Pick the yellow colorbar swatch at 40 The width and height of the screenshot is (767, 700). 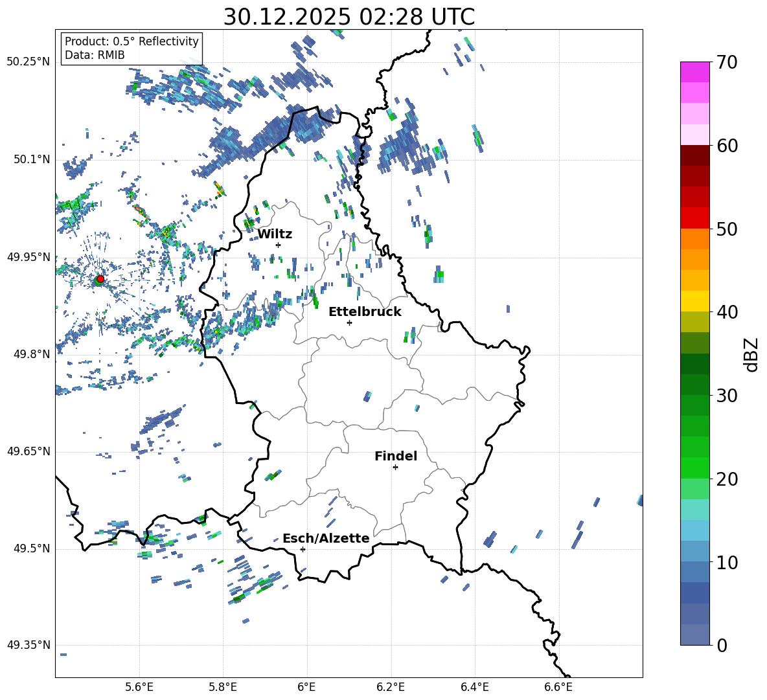point(694,301)
